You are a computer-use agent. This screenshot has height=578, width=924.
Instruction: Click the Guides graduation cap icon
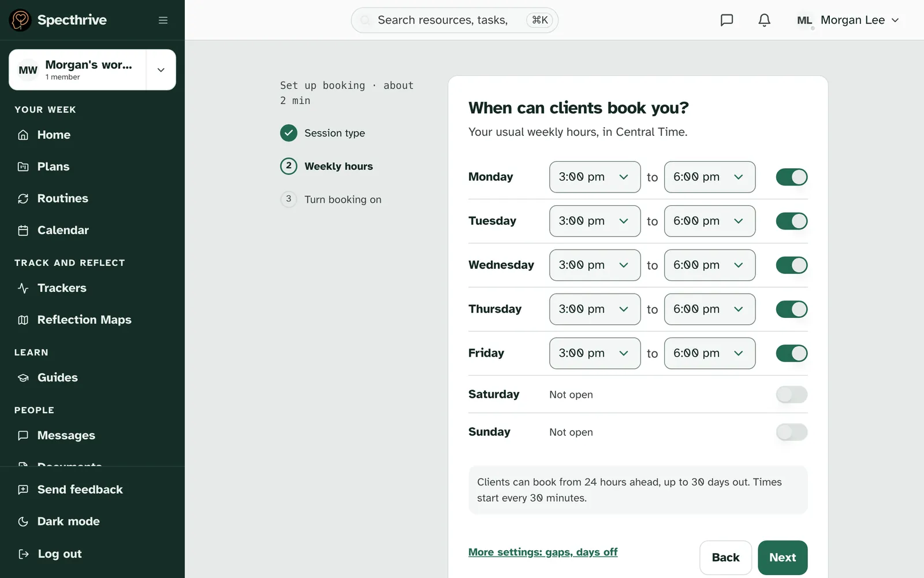[x=23, y=377]
